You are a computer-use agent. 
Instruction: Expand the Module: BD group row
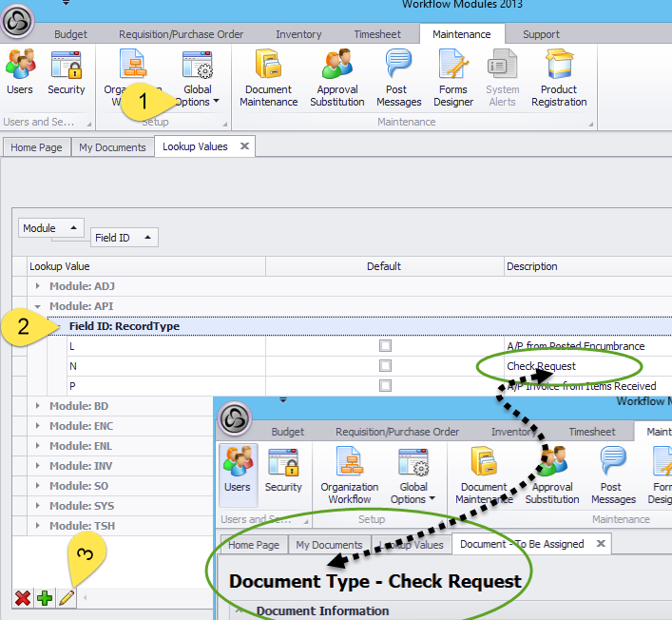click(38, 406)
